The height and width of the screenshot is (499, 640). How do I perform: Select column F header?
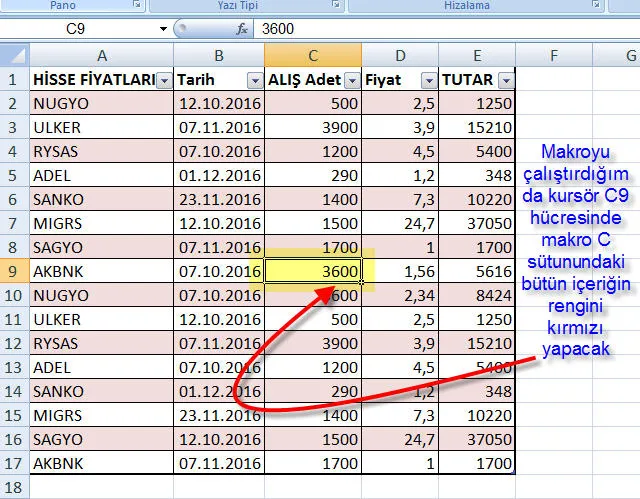click(553, 53)
